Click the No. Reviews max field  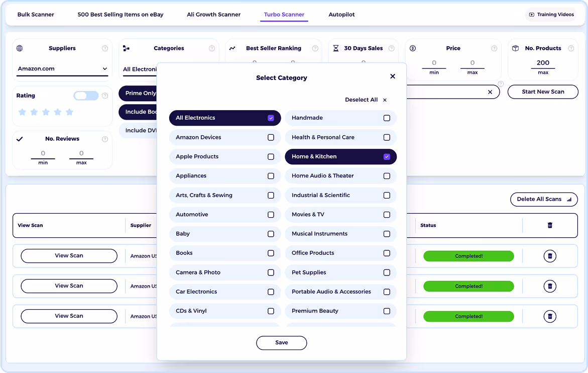81,153
